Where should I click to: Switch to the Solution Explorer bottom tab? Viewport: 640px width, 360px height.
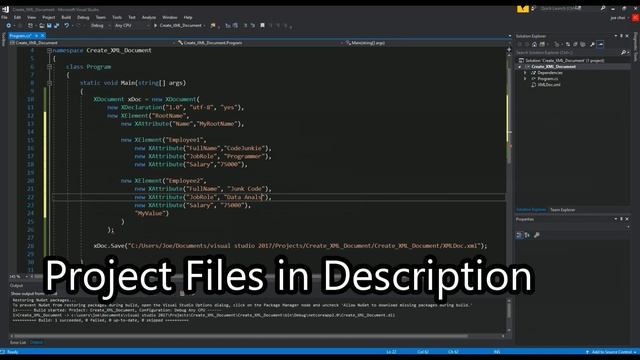point(531,210)
